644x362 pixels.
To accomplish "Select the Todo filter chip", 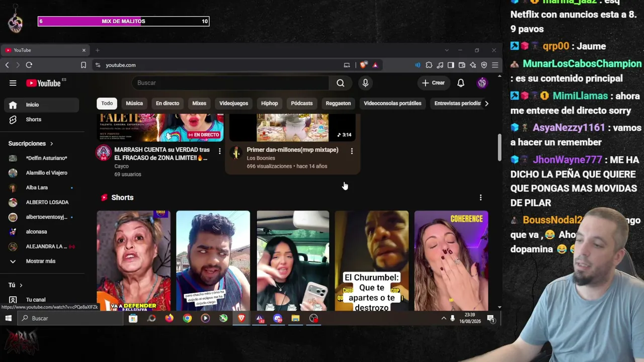I will tap(107, 104).
